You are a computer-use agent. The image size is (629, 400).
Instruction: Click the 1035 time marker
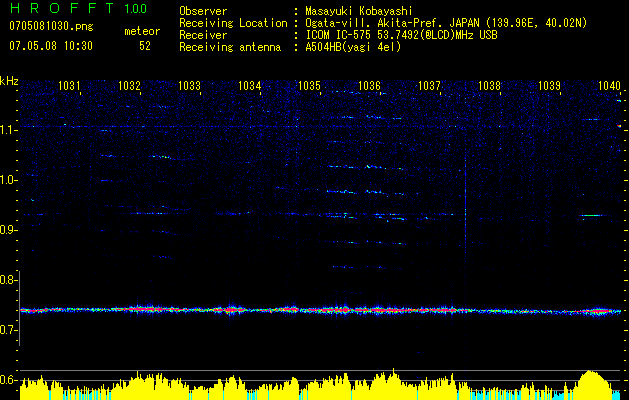tap(309, 85)
